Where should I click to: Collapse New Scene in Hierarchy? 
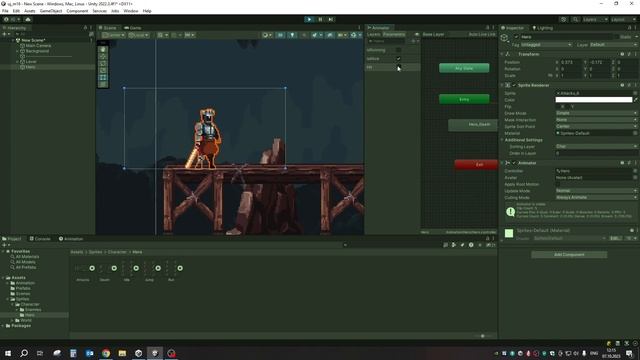point(13,40)
